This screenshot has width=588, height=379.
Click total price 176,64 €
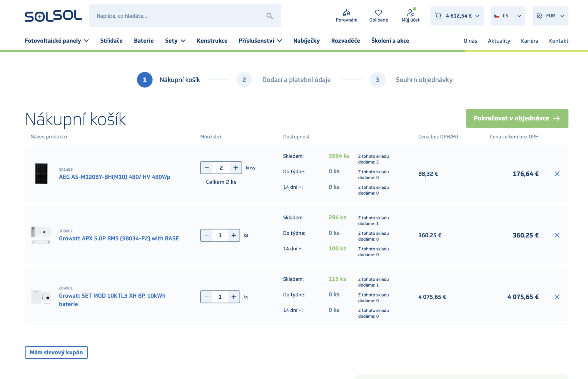pyautogui.click(x=526, y=174)
